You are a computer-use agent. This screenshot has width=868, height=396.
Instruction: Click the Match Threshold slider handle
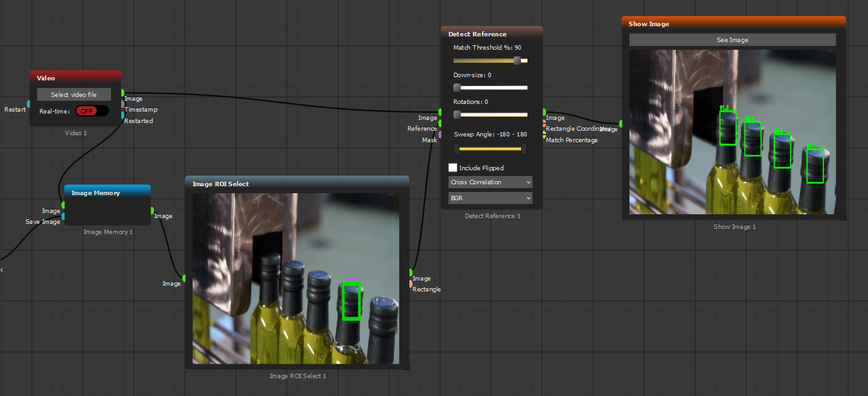pyautogui.click(x=517, y=61)
